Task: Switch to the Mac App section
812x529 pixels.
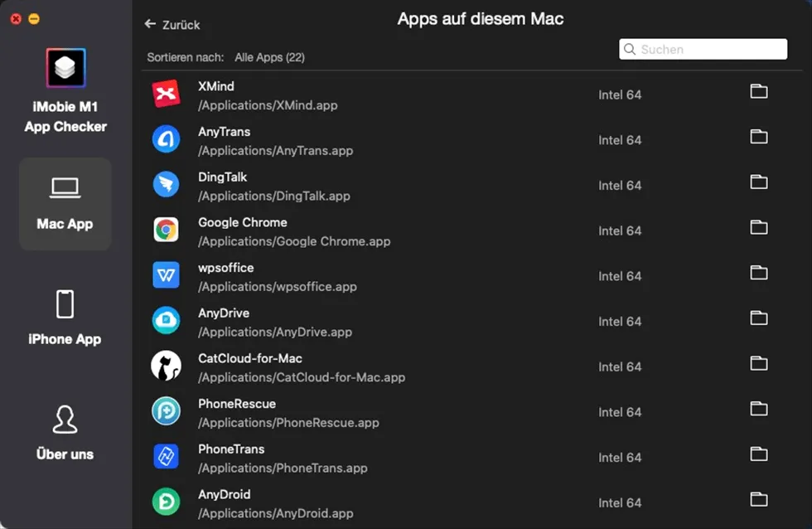Action: (x=65, y=204)
